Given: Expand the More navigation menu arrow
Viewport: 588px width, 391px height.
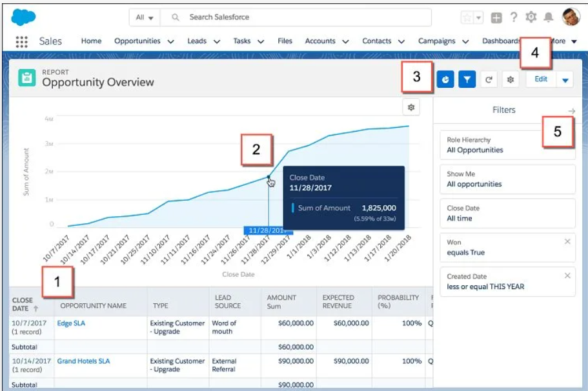Looking at the screenshot, I should 574,41.
